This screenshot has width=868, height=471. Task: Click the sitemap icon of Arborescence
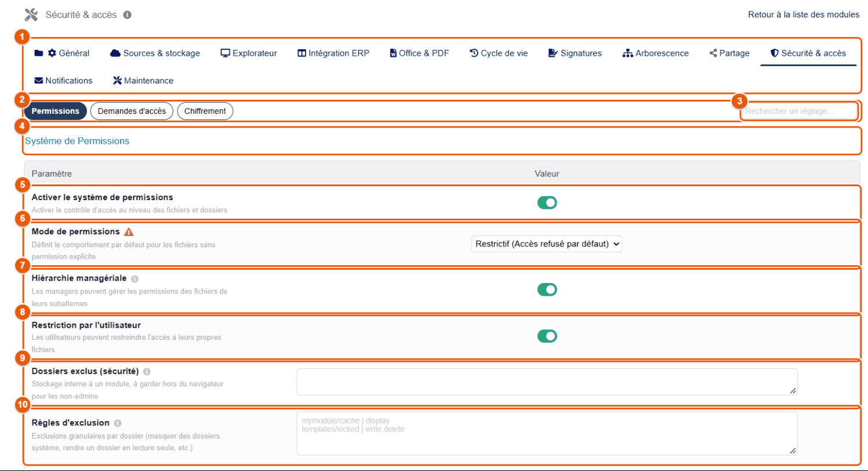click(627, 53)
